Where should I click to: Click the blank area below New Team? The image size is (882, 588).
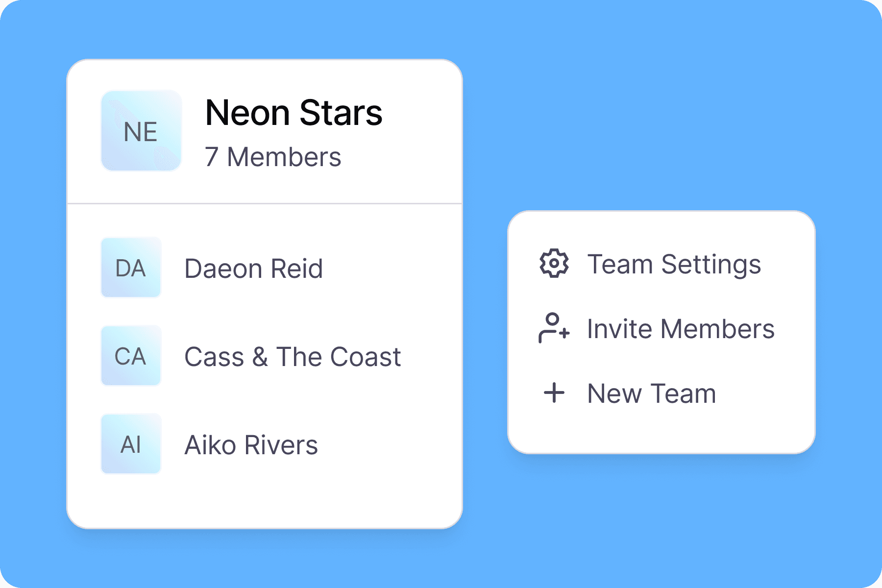pos(661,431)
